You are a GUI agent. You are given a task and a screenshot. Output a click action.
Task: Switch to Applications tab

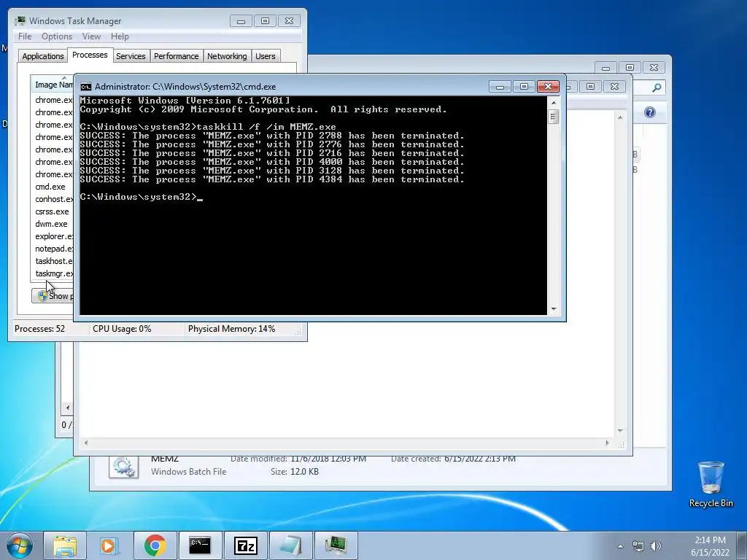[43, 56]
